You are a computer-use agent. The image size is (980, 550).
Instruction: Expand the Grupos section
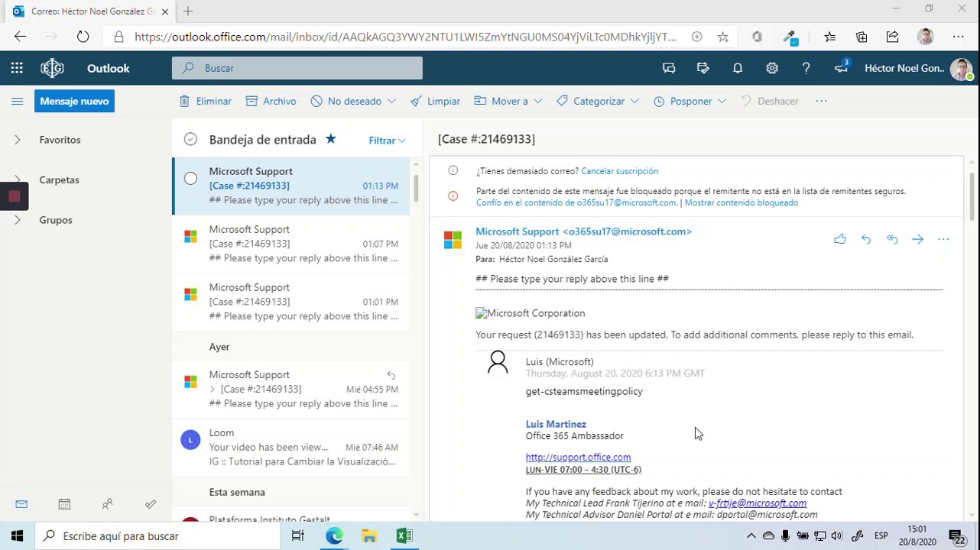coord(17,220)
